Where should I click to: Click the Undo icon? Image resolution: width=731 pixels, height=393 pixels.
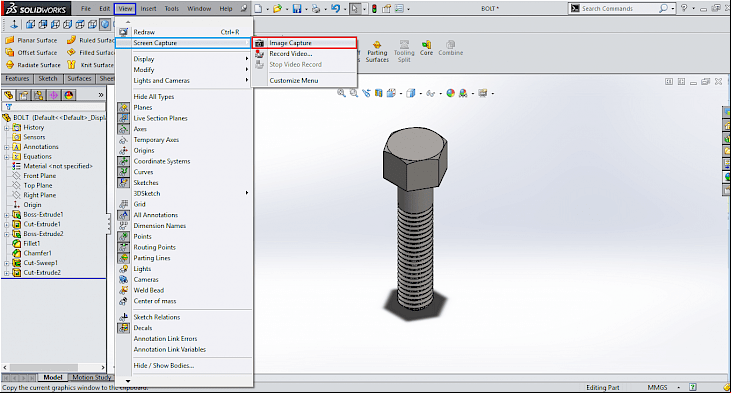click(335, 8)
